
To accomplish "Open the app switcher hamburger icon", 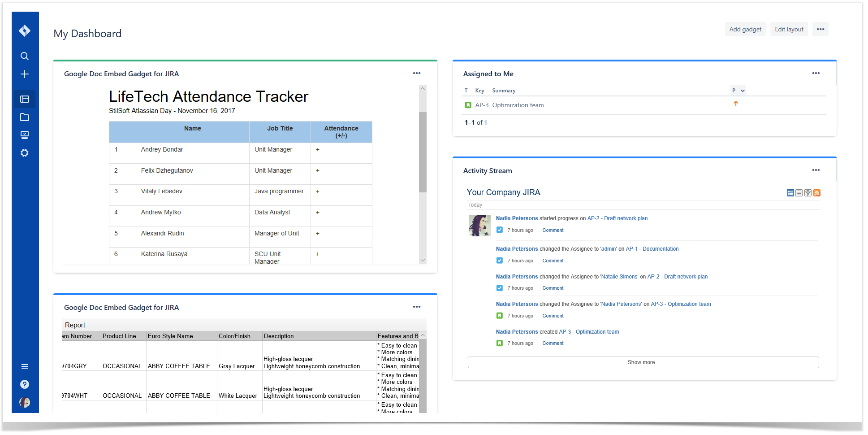I will (x=25, y=366).
